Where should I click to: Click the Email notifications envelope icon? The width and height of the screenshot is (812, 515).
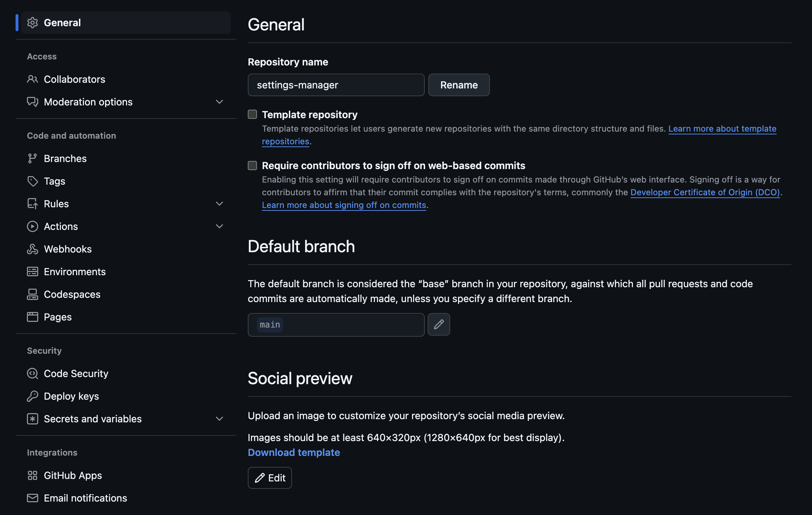pyautogui.click(x=32, y=498)
